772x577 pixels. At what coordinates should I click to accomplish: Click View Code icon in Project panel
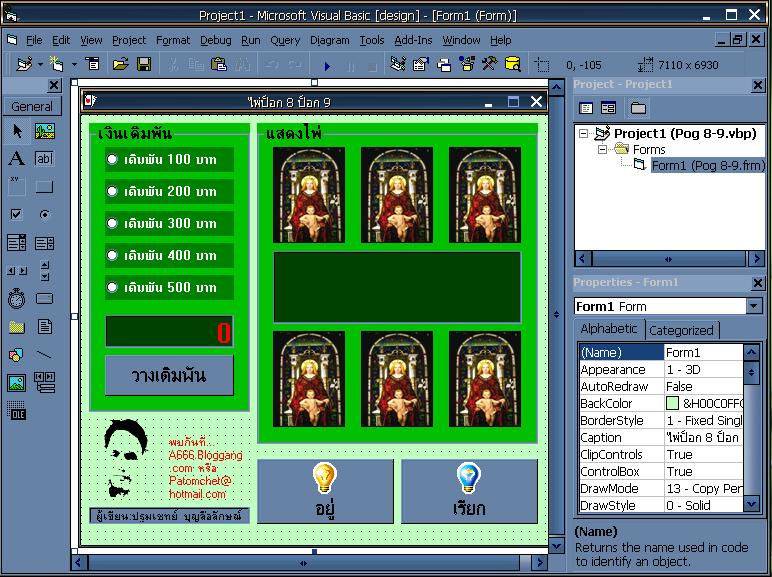pyautogui.click(x=586, y=108)
